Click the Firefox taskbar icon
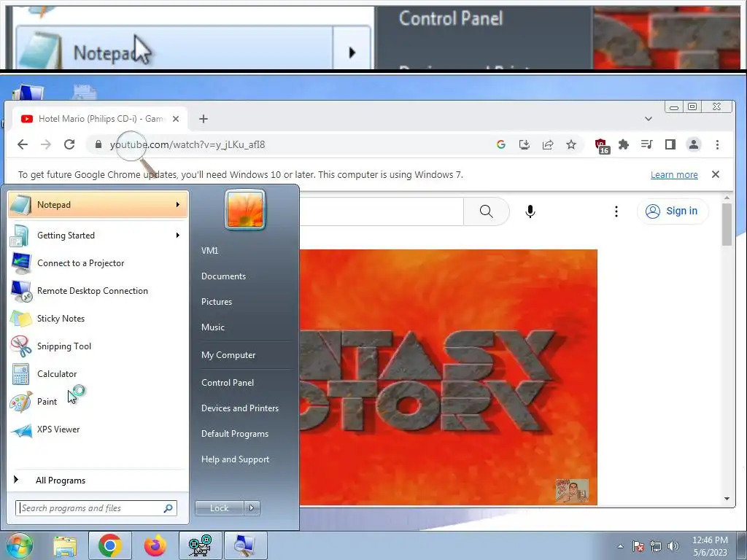The height and width of the screenshot is (560, 747). (x=155, y=545)
